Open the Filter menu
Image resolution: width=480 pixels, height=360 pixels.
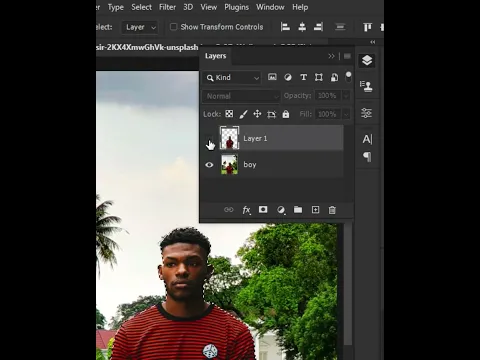click(x=167, y=7)
